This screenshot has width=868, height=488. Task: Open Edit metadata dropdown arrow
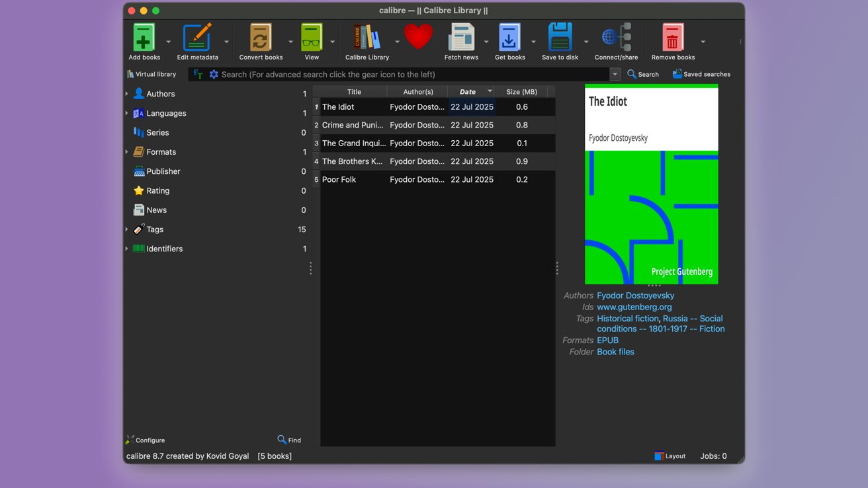click(226, 42)
